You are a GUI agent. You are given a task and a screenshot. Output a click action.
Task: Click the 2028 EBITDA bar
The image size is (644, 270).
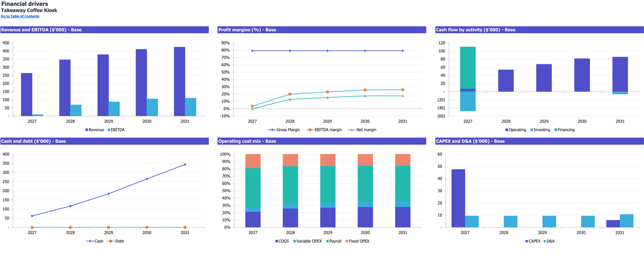(x=76, y=110)
